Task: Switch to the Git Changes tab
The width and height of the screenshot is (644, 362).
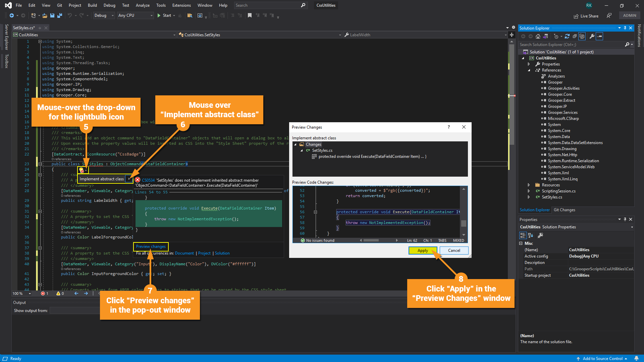Action: (x=564, y=210)
